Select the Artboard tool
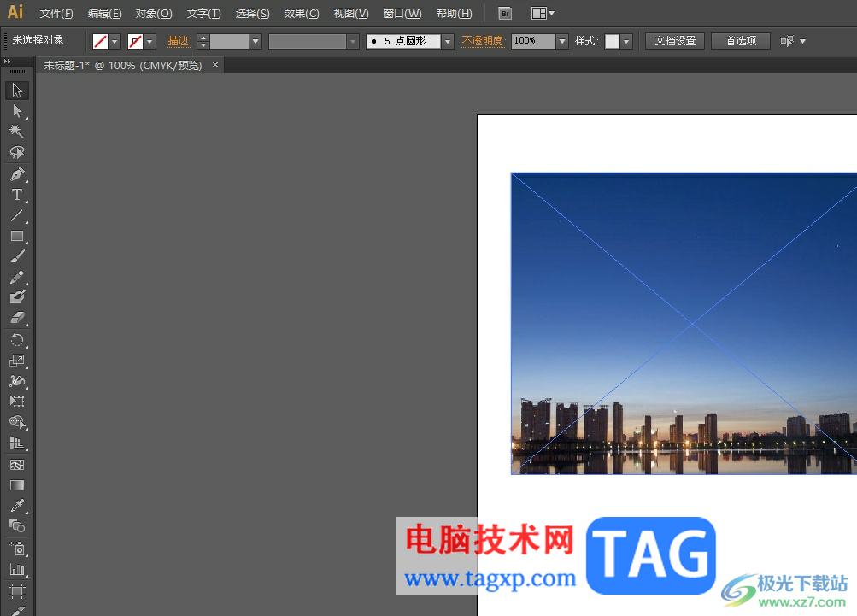857x616 pixels. click(x=17, y=591)
